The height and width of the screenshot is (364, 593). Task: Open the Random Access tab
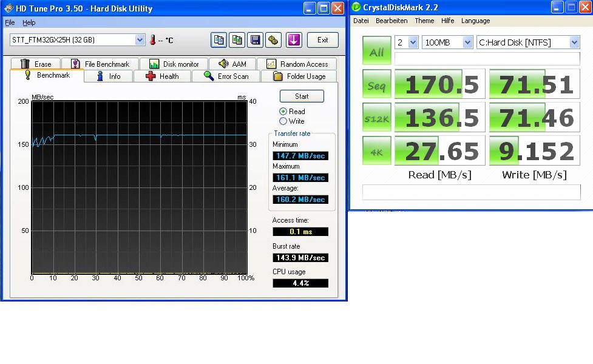(297, 64)
